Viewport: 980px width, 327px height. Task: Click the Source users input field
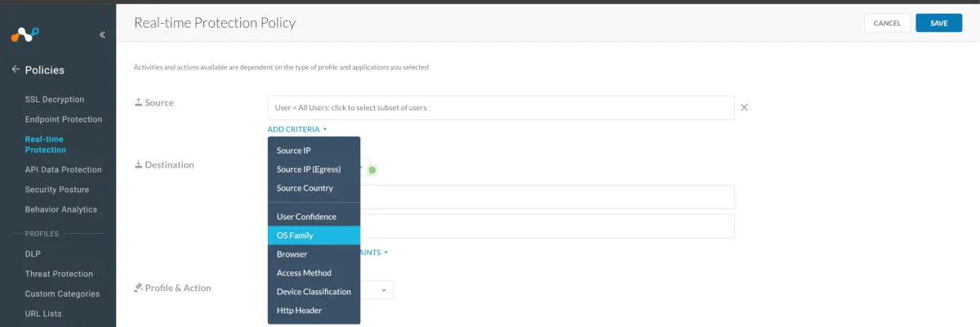point(501,107)
